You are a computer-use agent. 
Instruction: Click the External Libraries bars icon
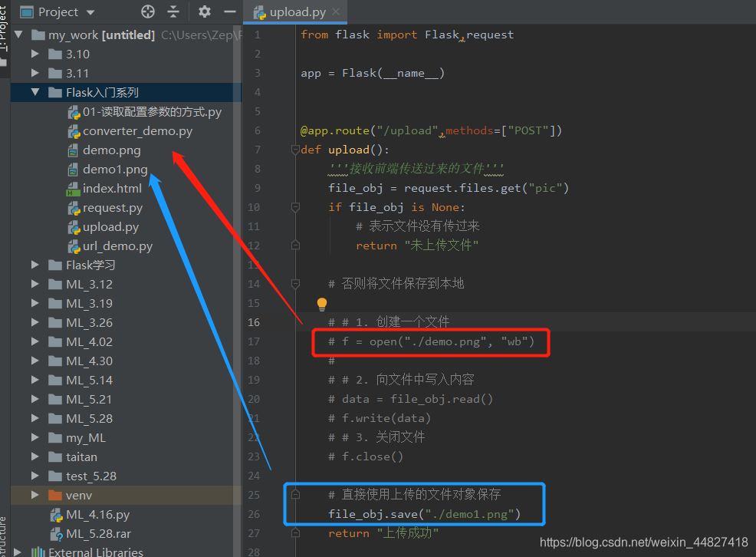coord(38,552)
